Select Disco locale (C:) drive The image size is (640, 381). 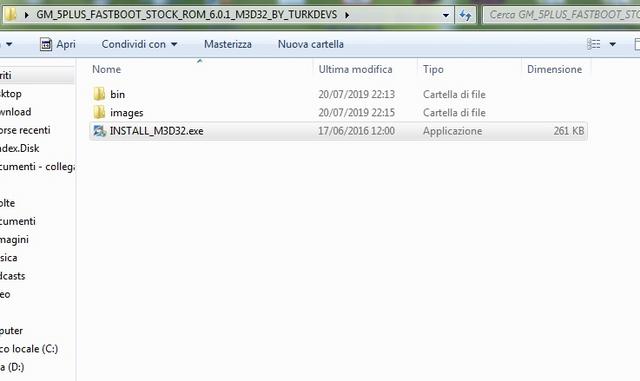(29, 349)
